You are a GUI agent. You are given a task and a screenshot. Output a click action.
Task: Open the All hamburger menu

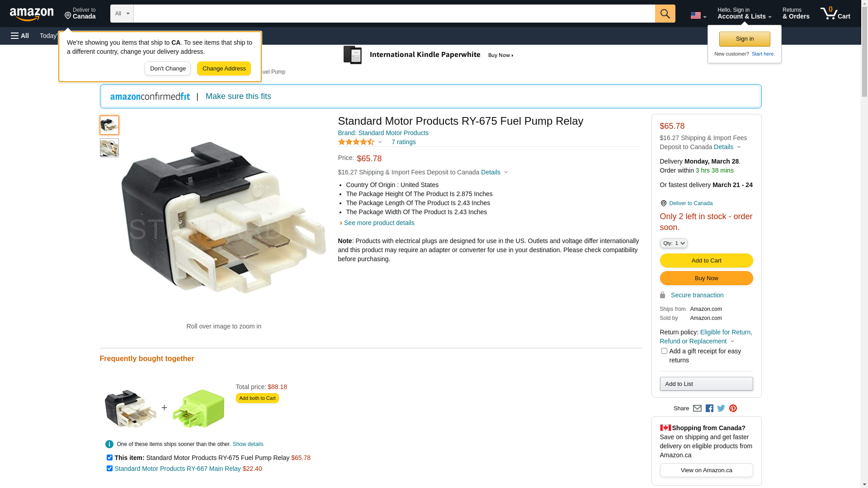[x=20, y=36]
